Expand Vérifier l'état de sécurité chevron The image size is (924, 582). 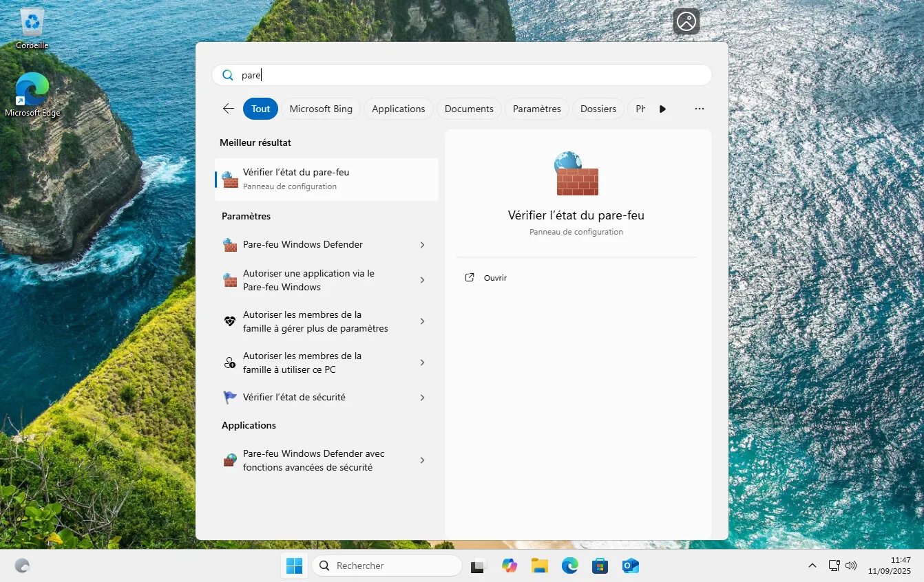pyautogui.click(x=422, y=398)
